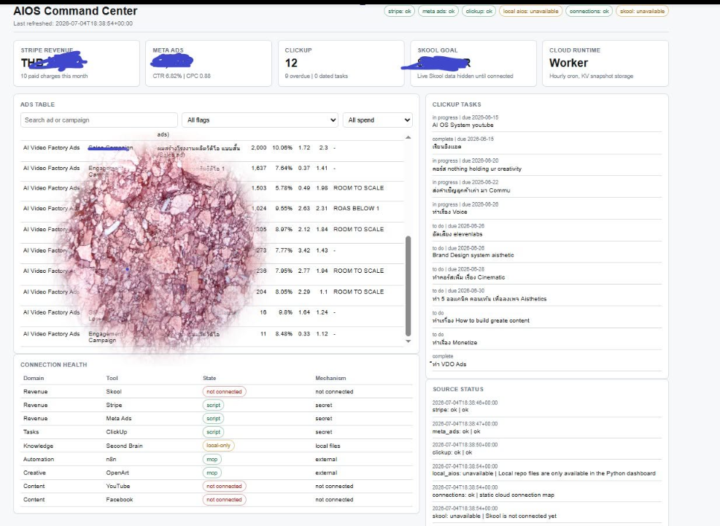
Task: Click the Facebook row 'not connected' badge
Action: coord(224,499)
